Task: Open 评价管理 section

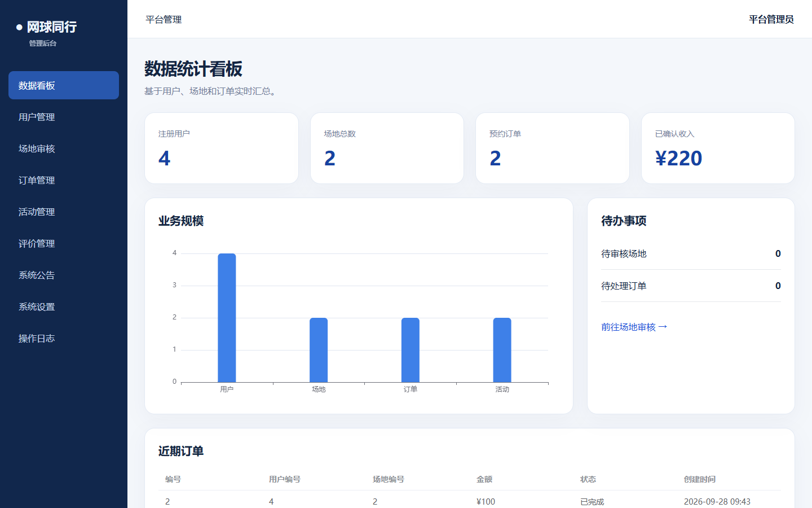Action: (64, 243)
